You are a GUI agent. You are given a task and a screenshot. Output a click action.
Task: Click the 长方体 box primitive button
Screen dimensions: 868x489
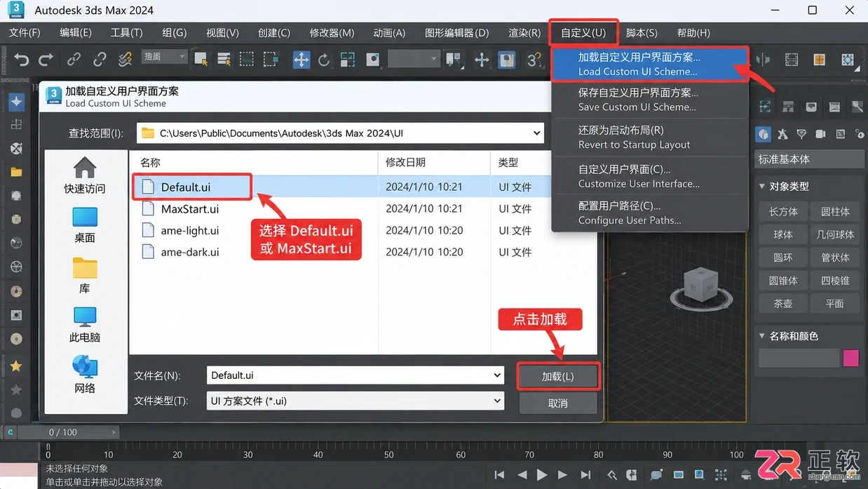click(783, 211)
